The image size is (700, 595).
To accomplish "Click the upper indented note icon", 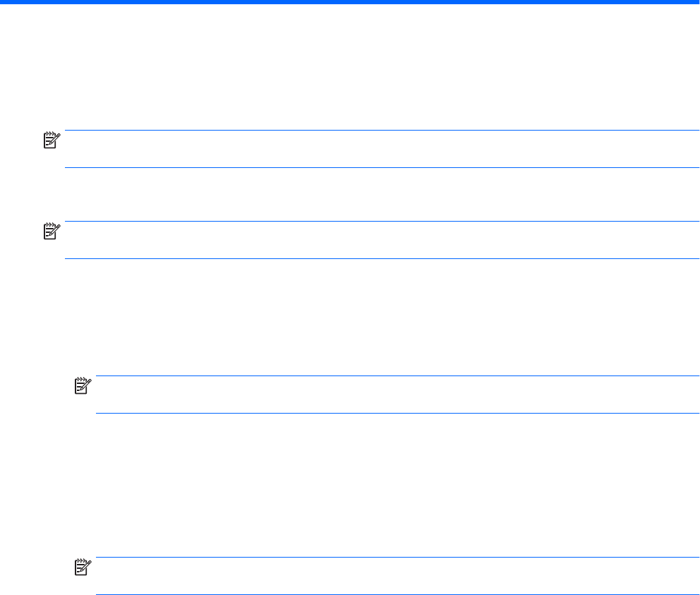I will tap(83, 385).
